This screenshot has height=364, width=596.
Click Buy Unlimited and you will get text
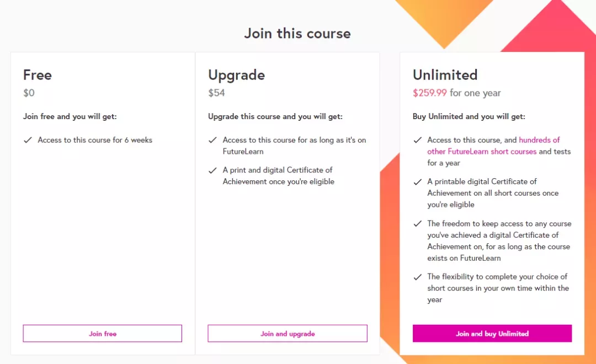click(x=469, y=117)
